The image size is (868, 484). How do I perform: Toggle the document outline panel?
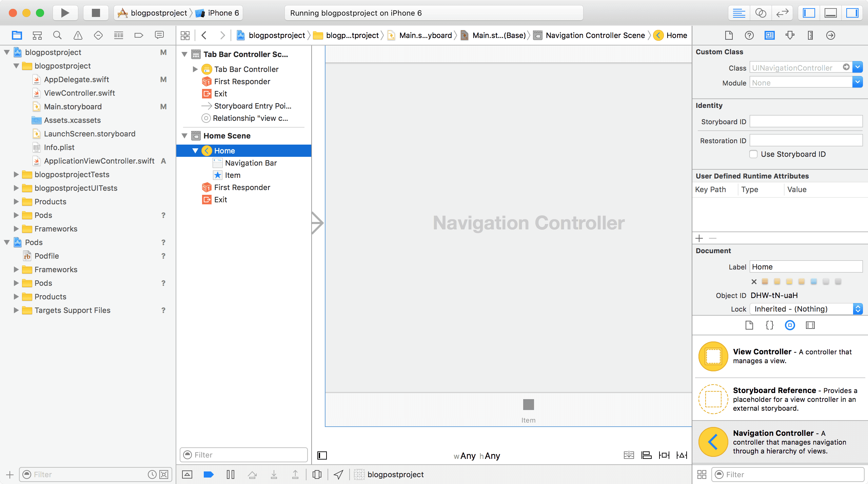(x=322, y=455)
